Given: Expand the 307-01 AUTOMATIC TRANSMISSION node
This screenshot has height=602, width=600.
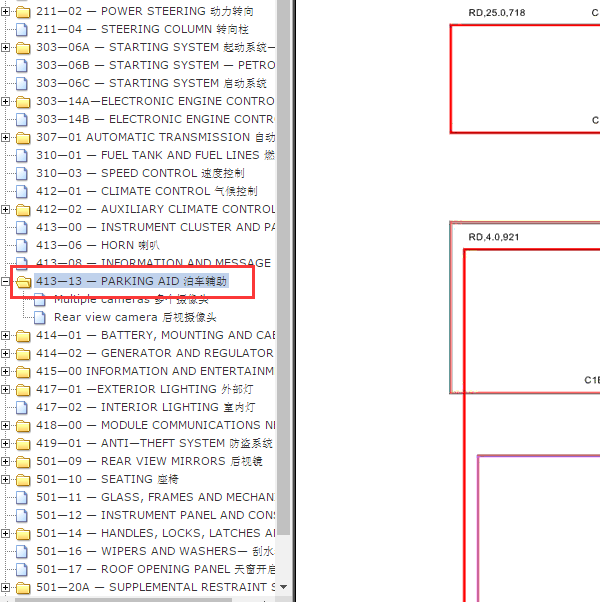Looking at the screenshot, I should point(5,137).
